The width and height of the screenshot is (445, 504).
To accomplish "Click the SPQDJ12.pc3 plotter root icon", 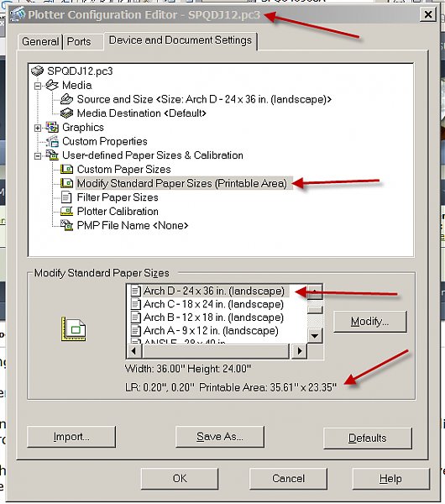I will (x=37, y=71).
